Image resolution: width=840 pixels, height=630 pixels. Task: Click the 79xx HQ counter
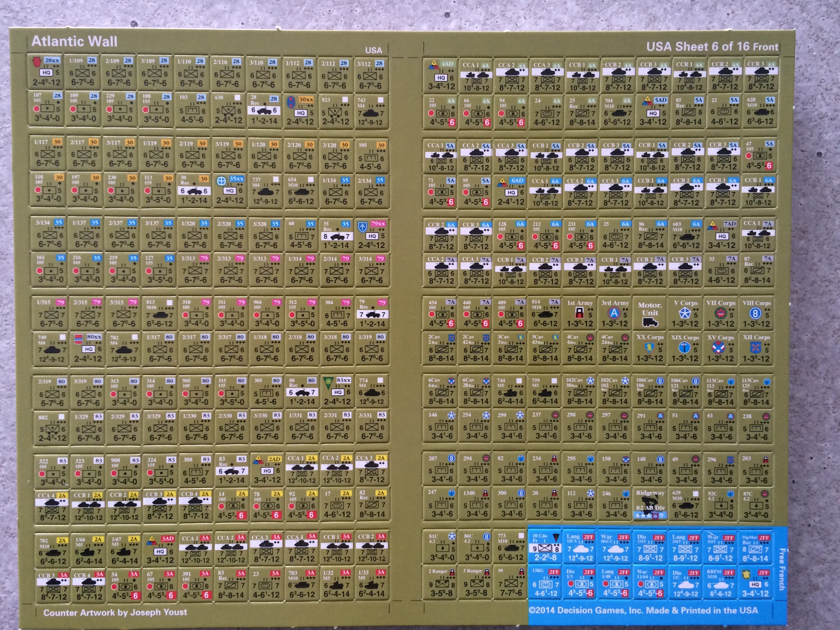tap(372, 235)
